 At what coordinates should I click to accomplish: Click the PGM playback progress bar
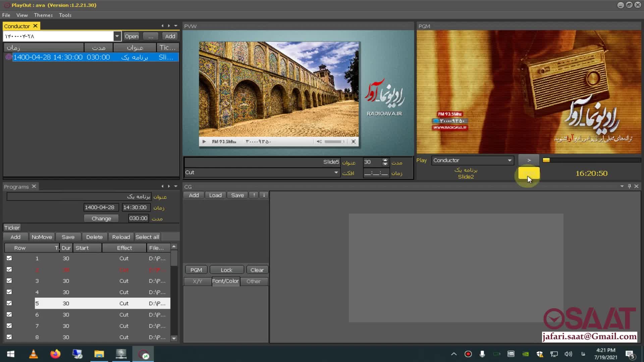(591, 160)
